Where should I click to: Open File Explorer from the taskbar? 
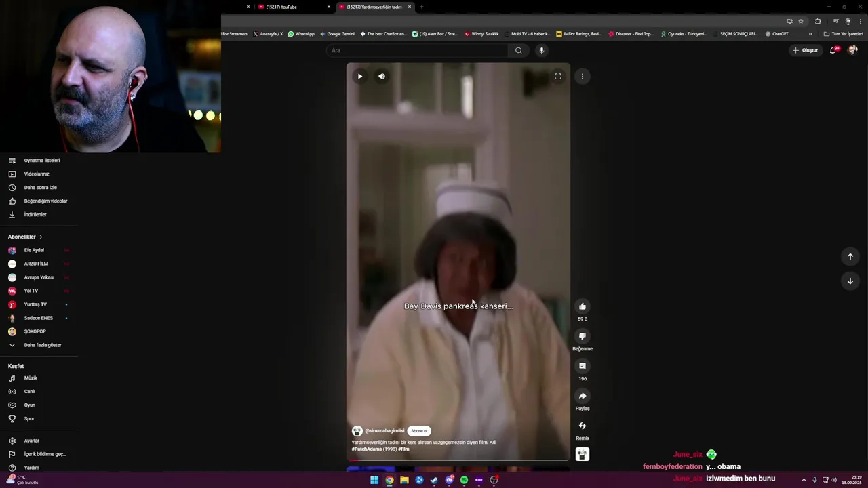(x=404, y=480)
